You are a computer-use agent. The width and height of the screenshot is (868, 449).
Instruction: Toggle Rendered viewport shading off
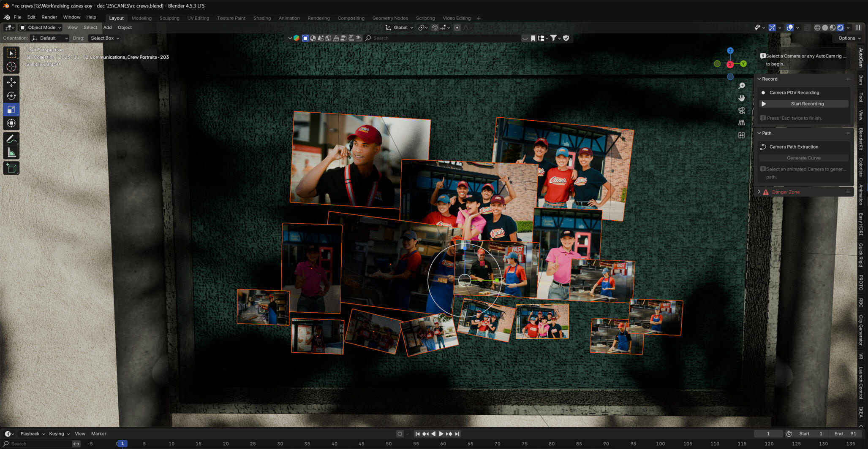pyautogui.click(x=840, y=27)
